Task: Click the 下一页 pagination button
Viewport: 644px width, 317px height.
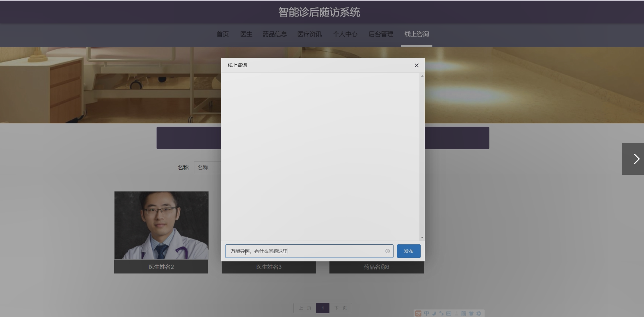Action: 340,308
